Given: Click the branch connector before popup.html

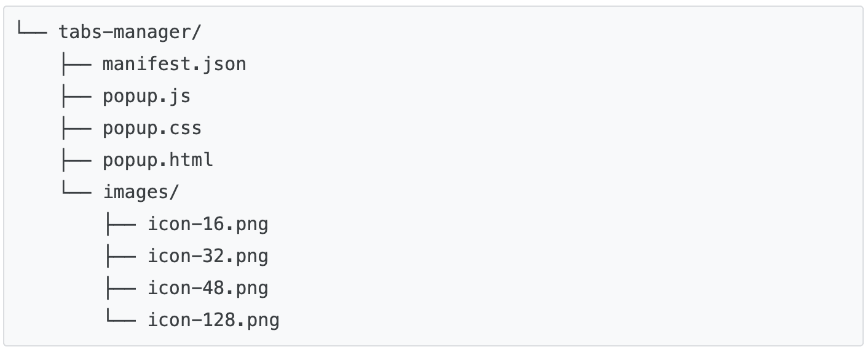Looking at the screenshot, I should coord(76,160).
